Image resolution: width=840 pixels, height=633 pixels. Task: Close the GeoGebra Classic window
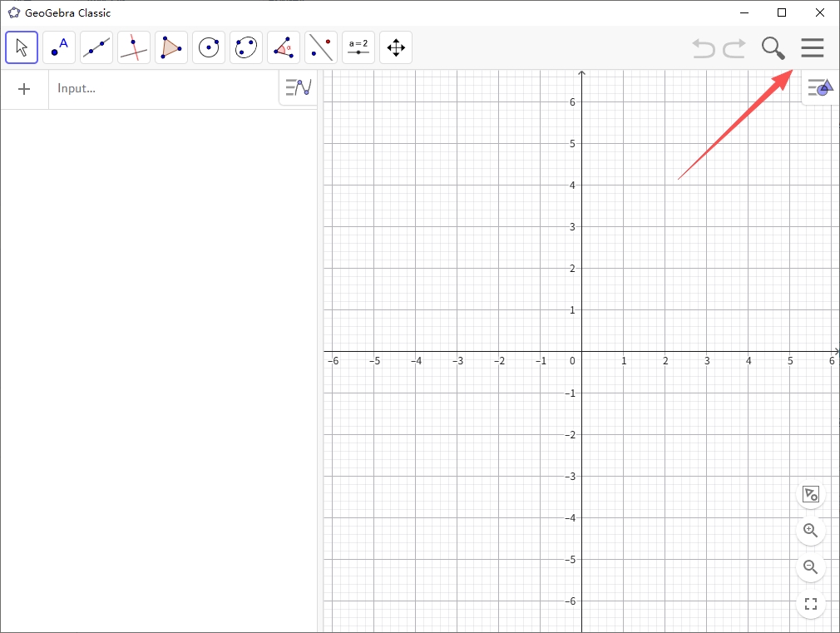pos(820,12)
